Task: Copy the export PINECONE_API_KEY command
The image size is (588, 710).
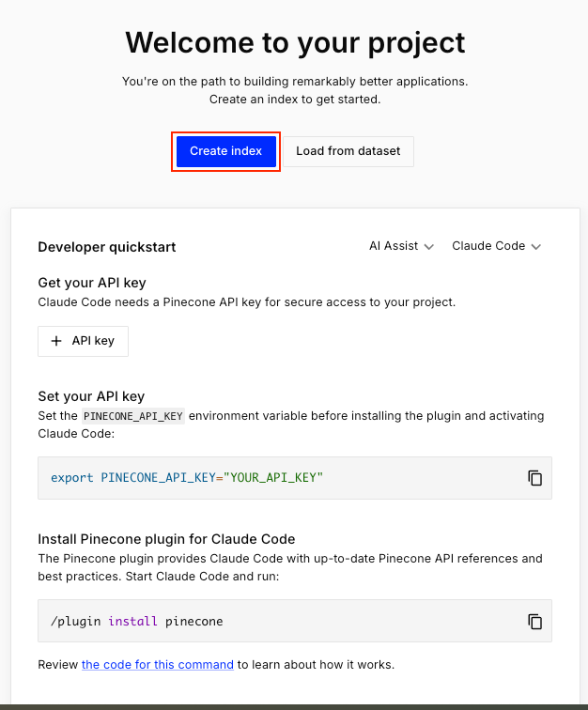Action: click(535, 478)
